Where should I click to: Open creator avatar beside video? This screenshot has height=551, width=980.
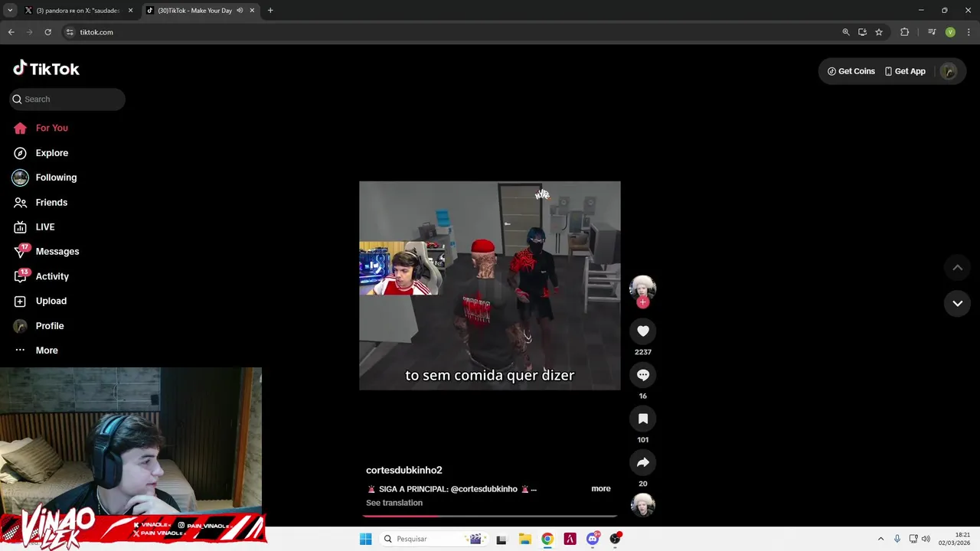[643, 287]
